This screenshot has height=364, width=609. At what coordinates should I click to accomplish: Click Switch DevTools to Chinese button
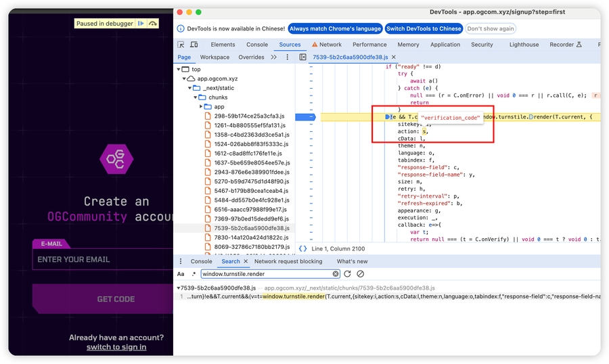click(424, 28)
